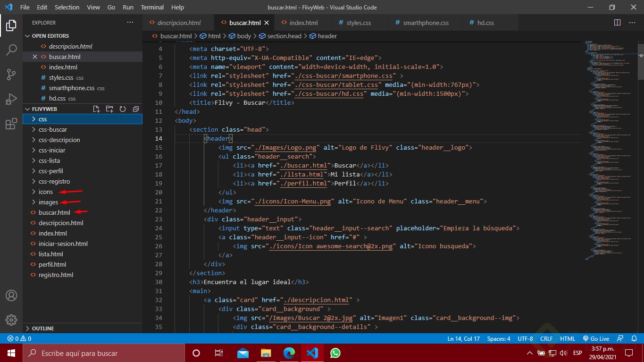Open the Help menu
The image size is (644, 362).
[x=177, y=7]
